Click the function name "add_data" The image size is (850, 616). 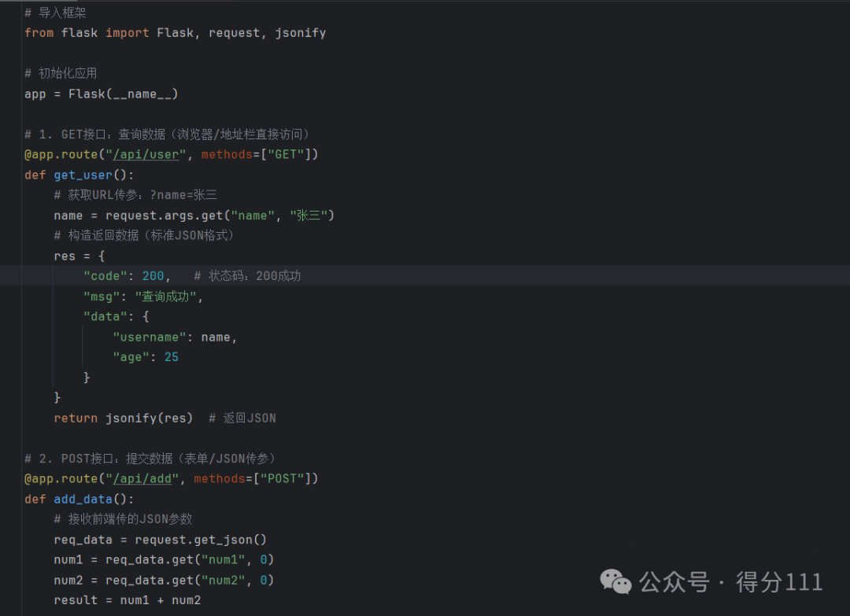click(83, 500)
